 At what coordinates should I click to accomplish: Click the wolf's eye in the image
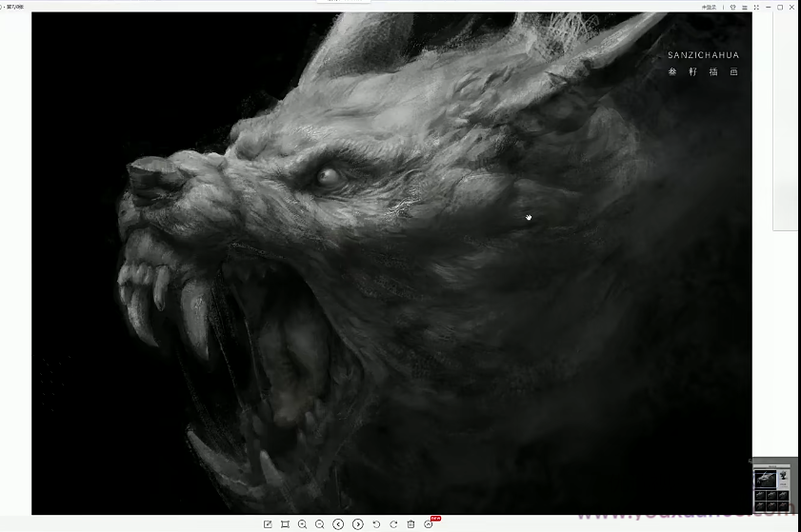tap(329, 175)
